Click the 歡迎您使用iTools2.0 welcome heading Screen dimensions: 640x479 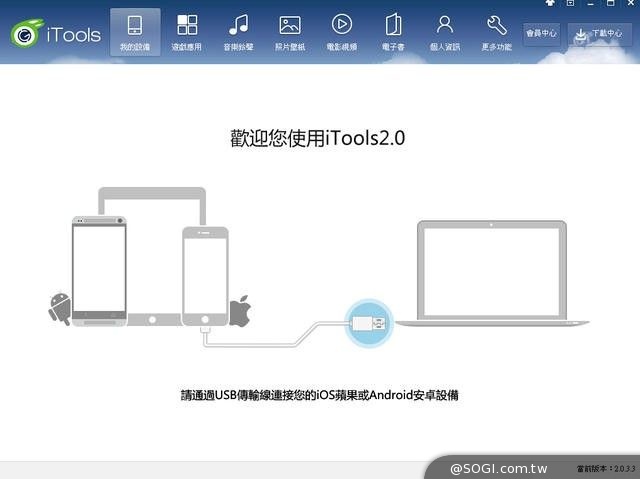click(318, 138)
